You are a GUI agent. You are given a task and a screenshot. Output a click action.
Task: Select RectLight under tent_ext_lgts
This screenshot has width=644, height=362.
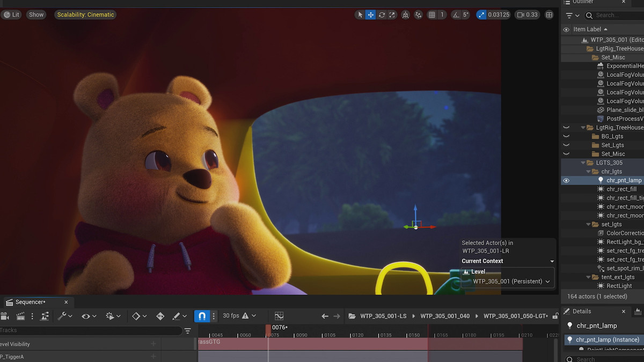[x=602, y=286]
